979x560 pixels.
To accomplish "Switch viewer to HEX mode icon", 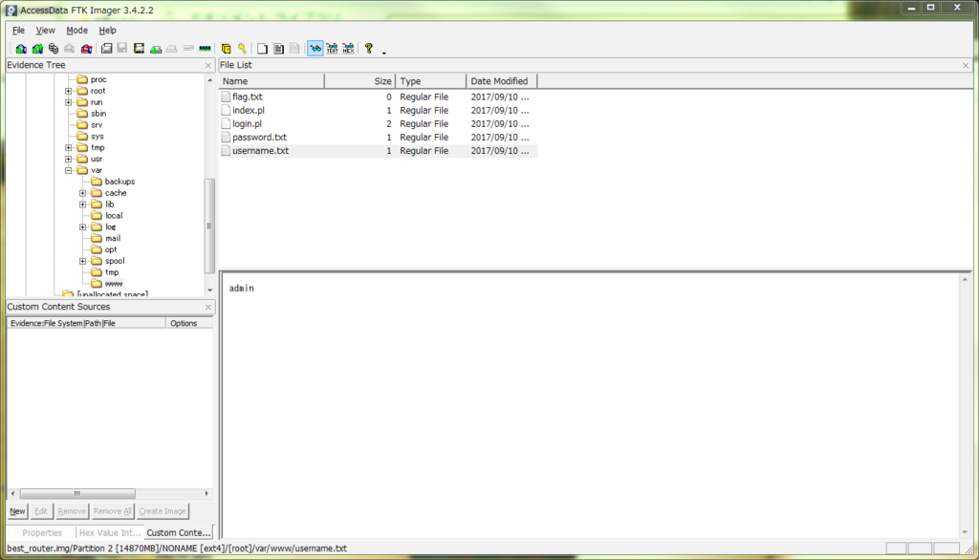I will [348, 48].
